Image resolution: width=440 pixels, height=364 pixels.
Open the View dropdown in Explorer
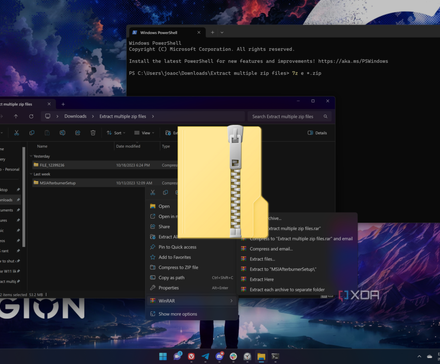point(144,133)
